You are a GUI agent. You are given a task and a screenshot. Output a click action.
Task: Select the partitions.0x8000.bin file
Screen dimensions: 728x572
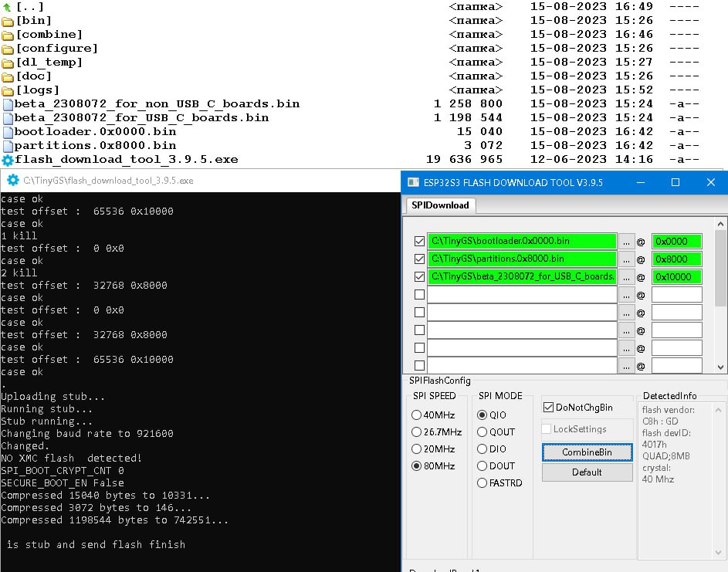tap(95, 145)
